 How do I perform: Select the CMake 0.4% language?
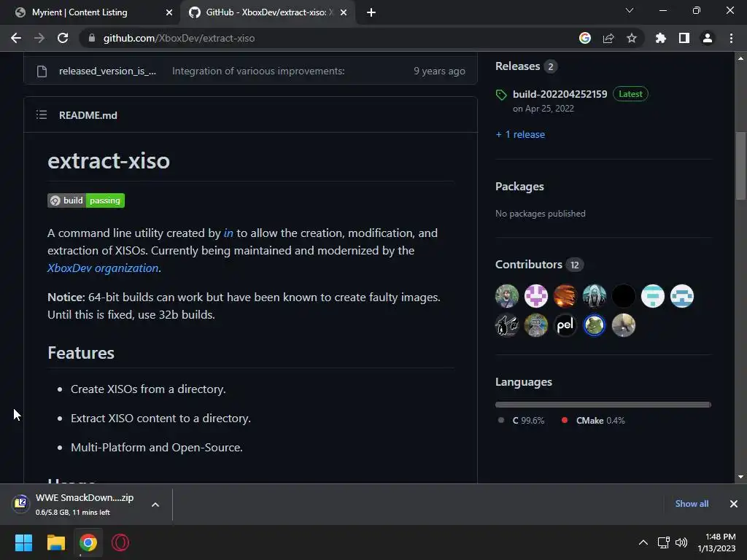point(593,421)
